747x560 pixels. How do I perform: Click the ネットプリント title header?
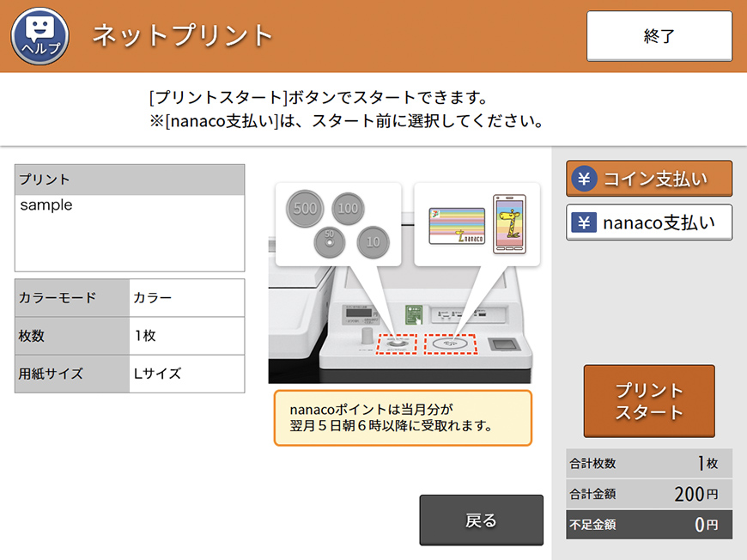pos(182,36)
